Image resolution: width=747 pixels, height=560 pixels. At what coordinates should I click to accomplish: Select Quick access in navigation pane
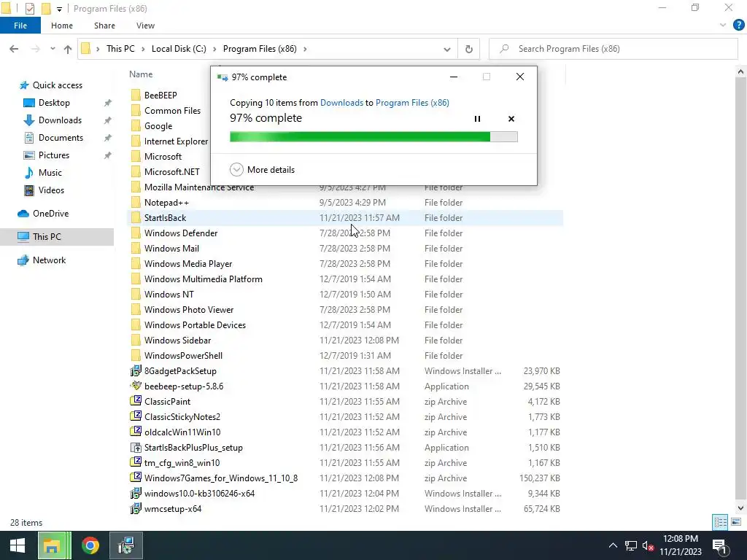coord(50,85)
